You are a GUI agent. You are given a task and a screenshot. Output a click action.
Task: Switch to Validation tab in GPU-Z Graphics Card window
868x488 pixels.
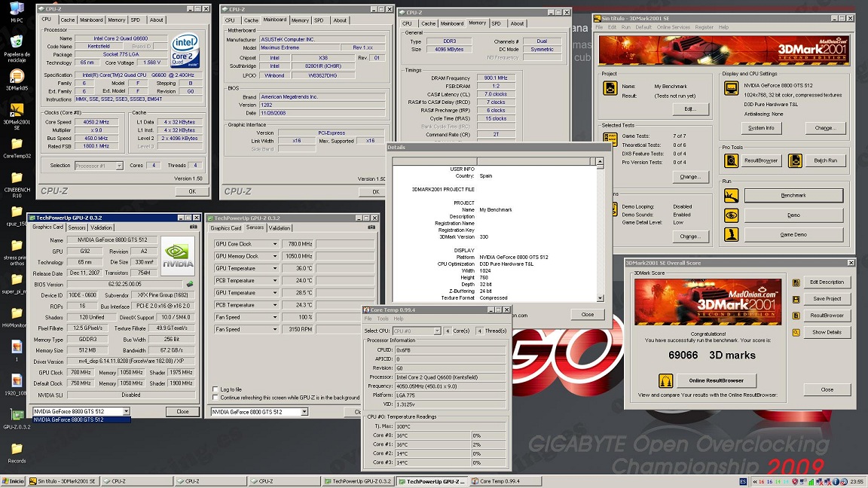click(101, 227)
